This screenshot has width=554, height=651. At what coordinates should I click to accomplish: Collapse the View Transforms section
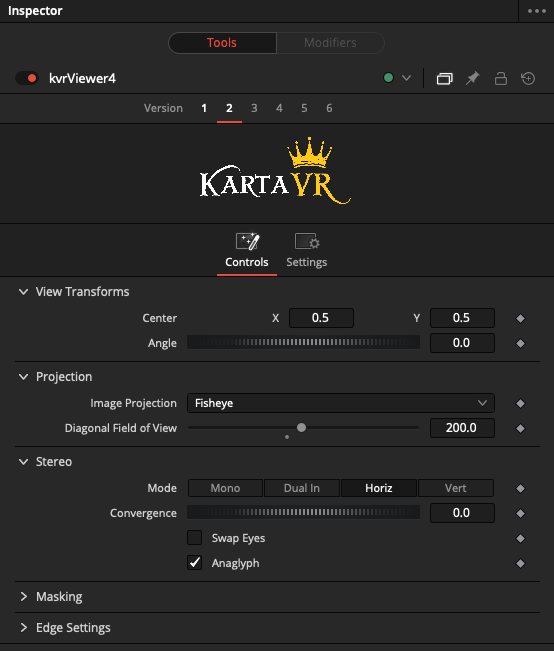pos(24,292)
